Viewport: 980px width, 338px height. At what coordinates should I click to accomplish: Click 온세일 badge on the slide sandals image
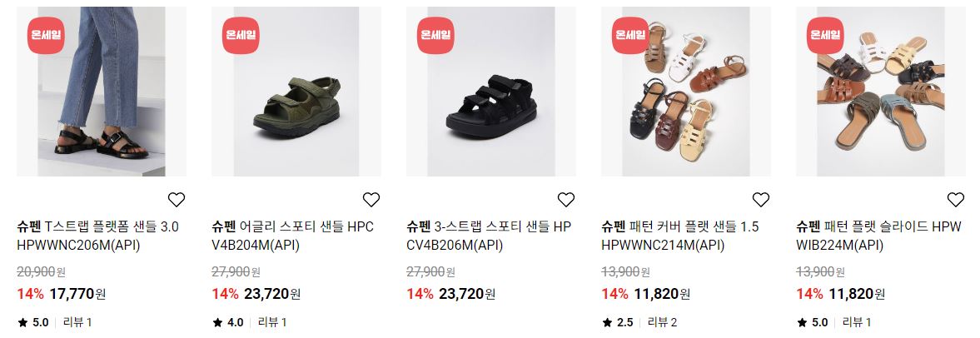825,35
